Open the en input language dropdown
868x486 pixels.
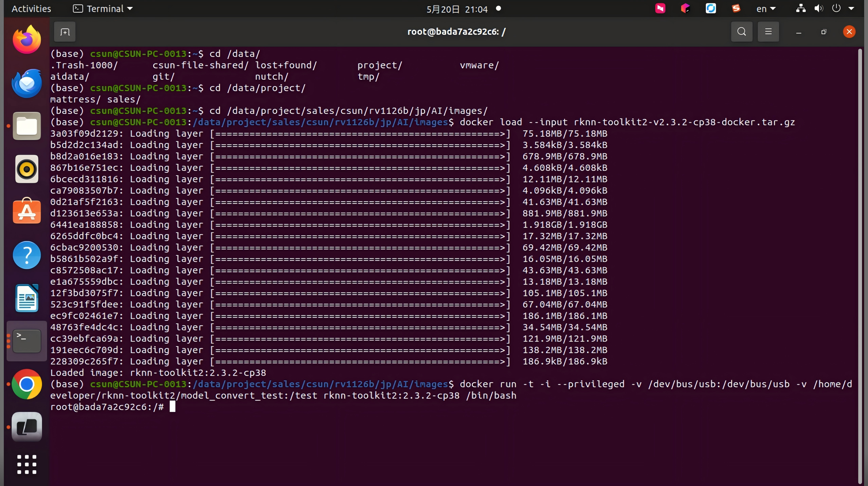point(766,9)
